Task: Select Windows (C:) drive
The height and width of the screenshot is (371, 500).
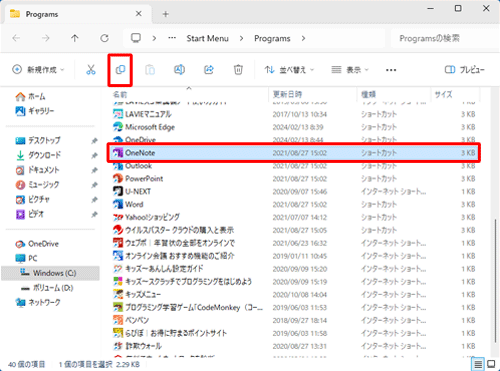Action: pos(50,273)
